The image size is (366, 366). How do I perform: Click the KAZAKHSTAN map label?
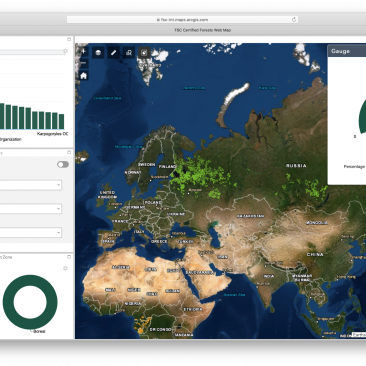pyautogui.click(x=250, y=216)
